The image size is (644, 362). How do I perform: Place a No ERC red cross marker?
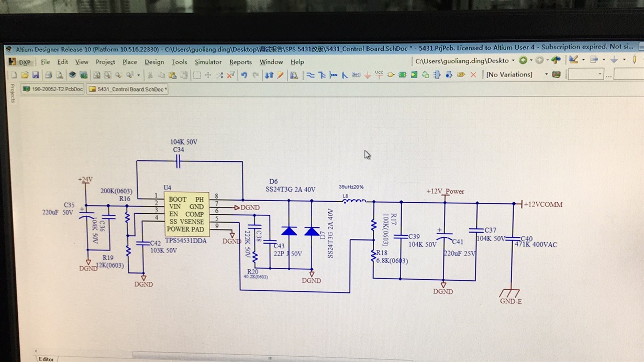tap(473, 75)
